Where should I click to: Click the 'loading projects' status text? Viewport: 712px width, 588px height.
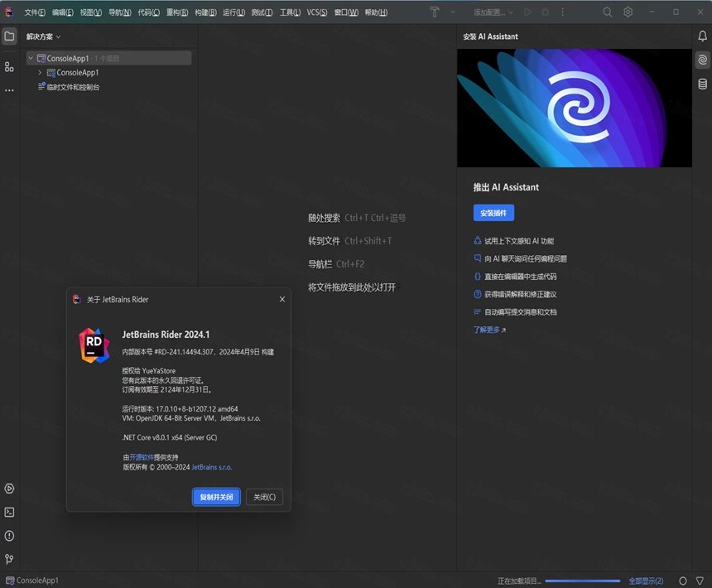(x=519, y=581)
